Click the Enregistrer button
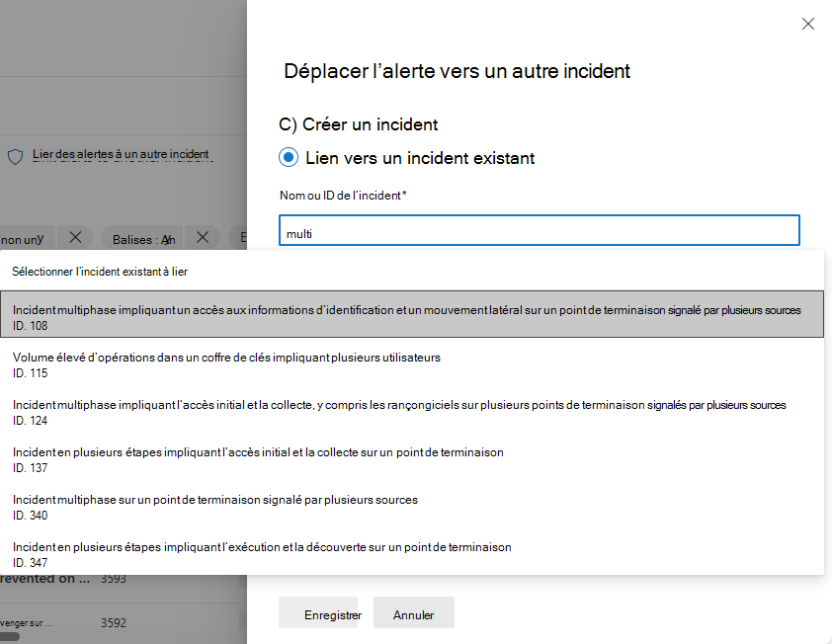 [318, 612]
